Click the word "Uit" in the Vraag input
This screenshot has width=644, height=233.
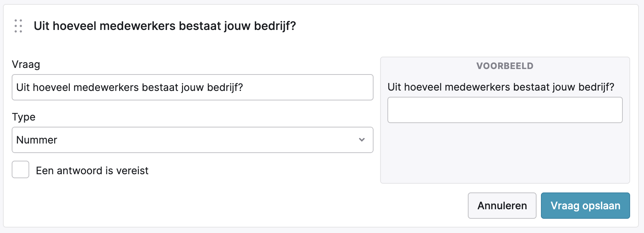tap(23, 88)
